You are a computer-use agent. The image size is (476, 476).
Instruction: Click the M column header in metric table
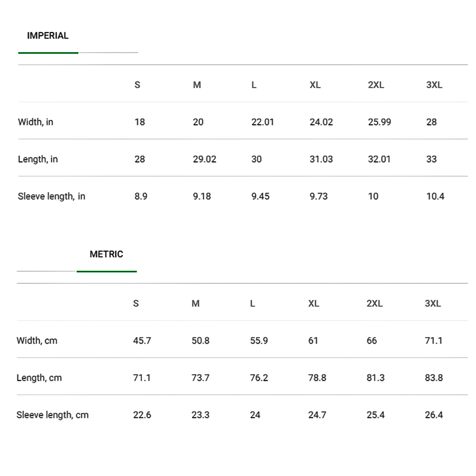click(x=196, y=304)
